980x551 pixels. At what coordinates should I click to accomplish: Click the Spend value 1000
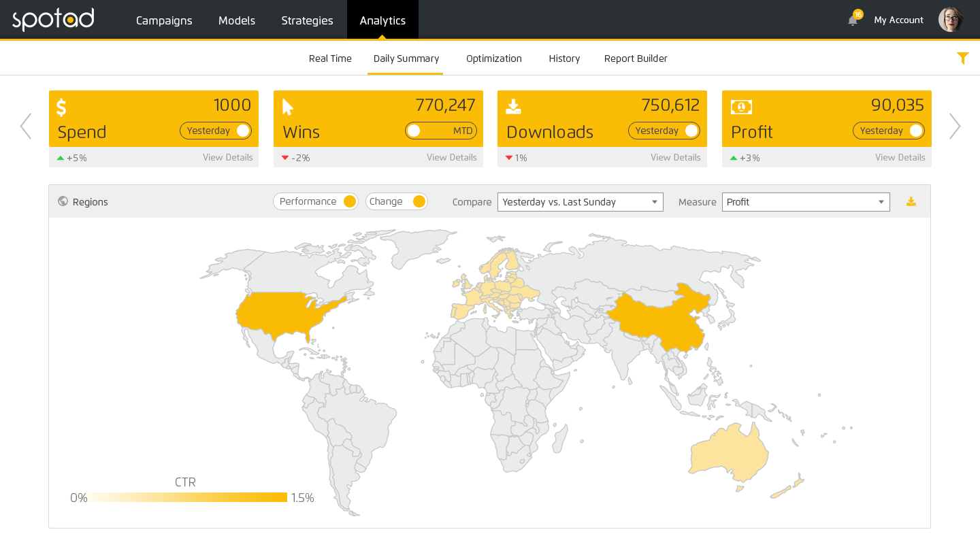pos(232,105)
